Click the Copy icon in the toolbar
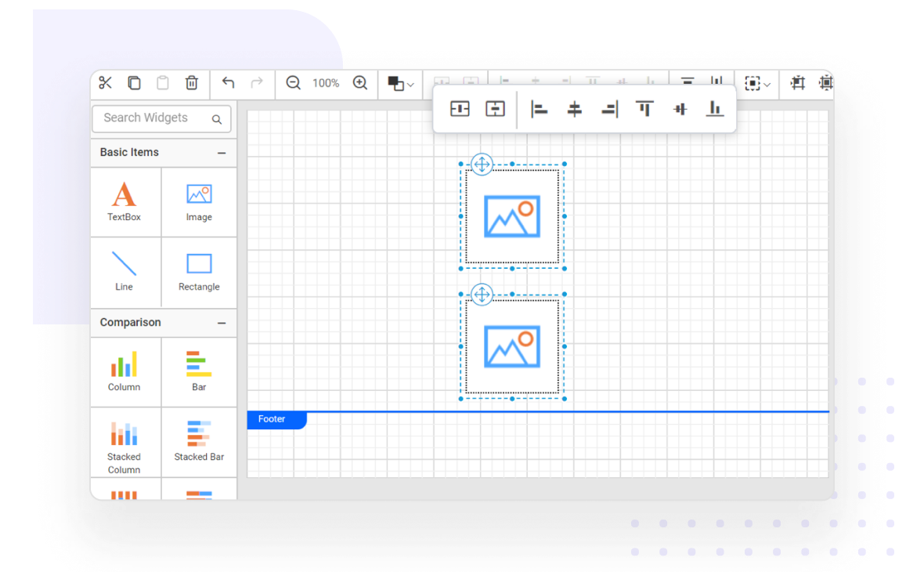Screen dimensions: 924x572 point(135,83)
